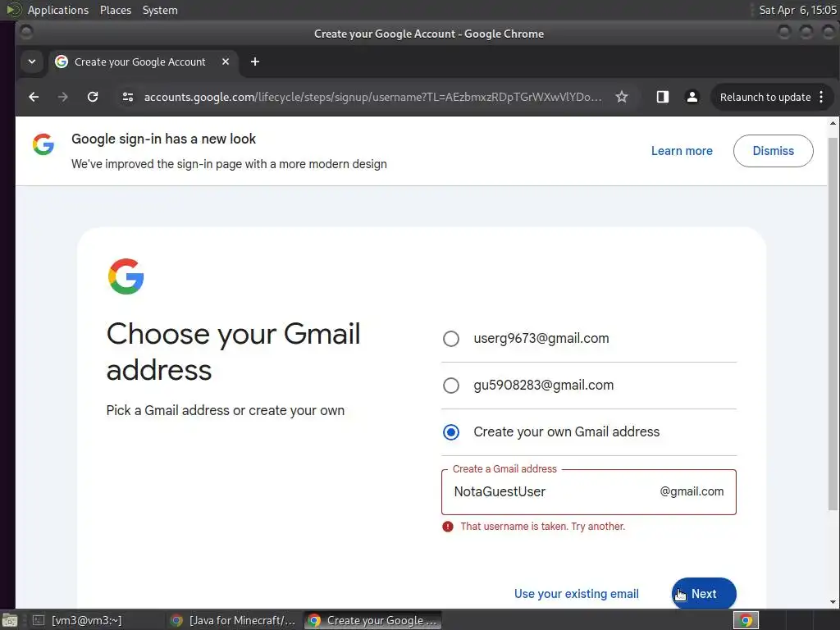Screen dimensions: 840x630
Task: Select Create your Google taskbar window item
Action: (x=373, y=620)
